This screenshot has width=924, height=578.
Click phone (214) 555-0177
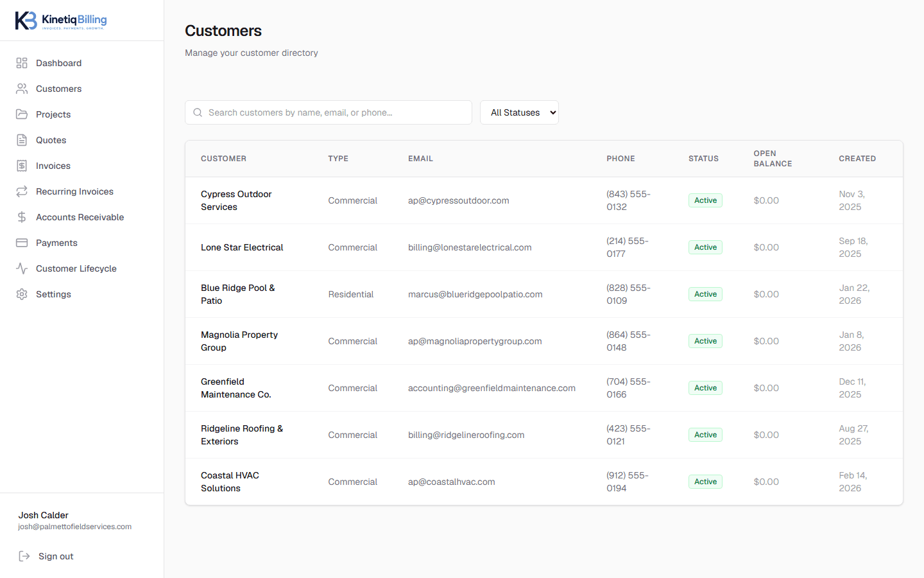click(628, 247)
